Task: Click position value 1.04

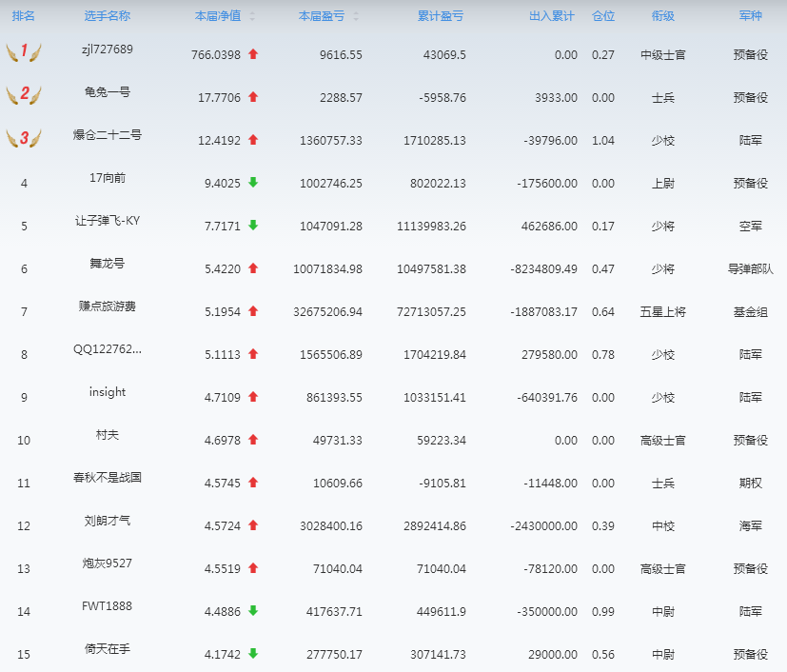Action: pyautogui.click(x=602, y=141)
